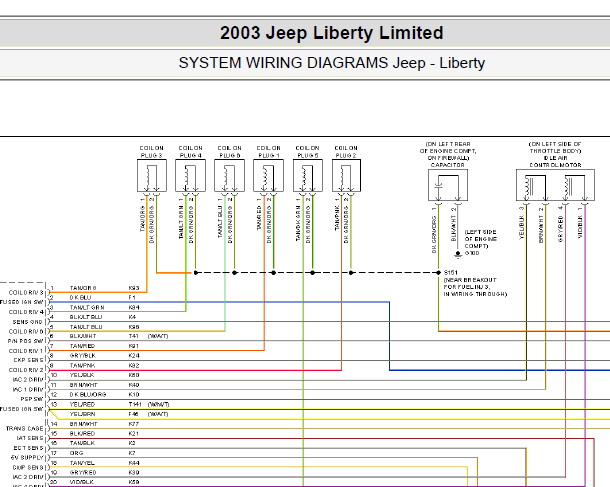Click the 'COIL DRIV 2' connector label
Screen dimensions: 610x487
pyautogui.click(x=26, y=370)
